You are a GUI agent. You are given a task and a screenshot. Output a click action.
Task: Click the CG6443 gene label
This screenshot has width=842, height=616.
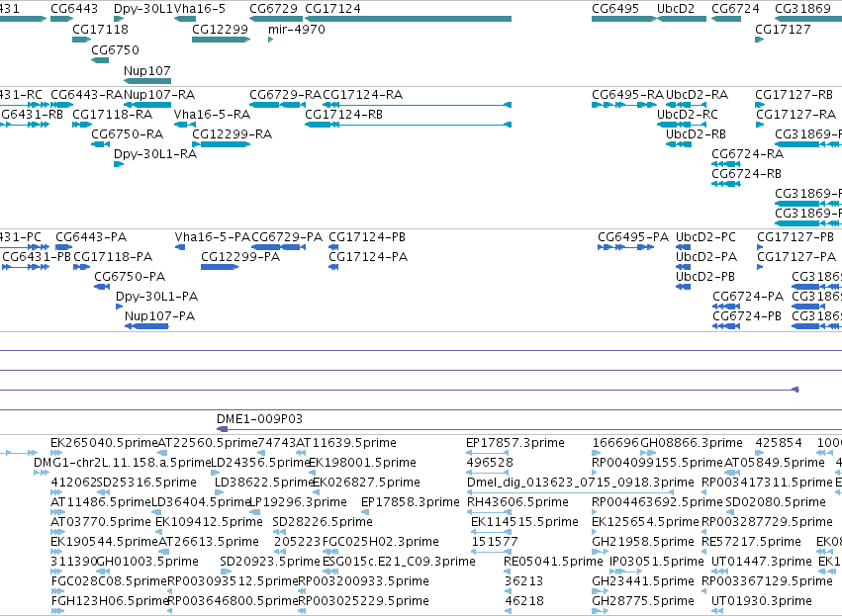point(74,9)
